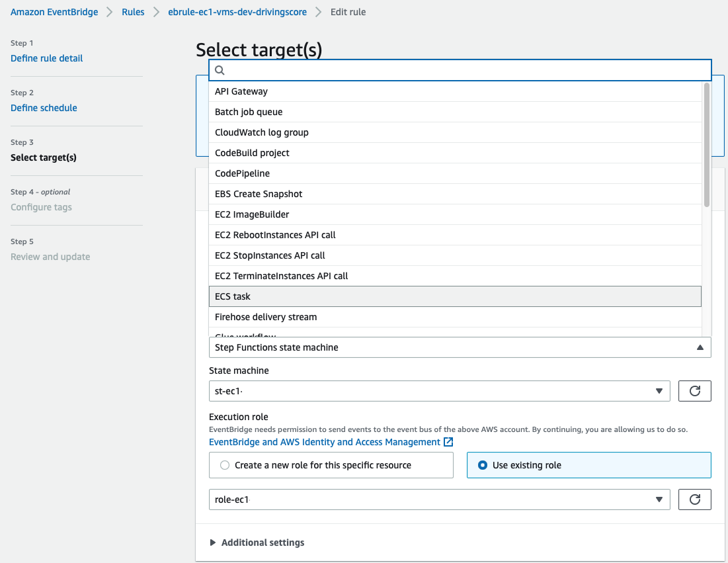The height and width of the screenshot is (563, 728).
Task: Choose API Gateway from target list
Action: 454,91
